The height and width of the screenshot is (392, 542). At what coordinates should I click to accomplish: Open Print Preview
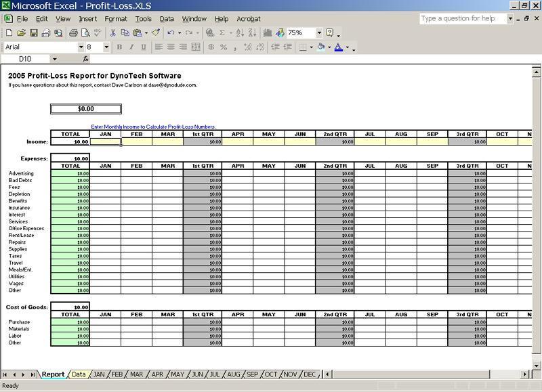point(85,32)
